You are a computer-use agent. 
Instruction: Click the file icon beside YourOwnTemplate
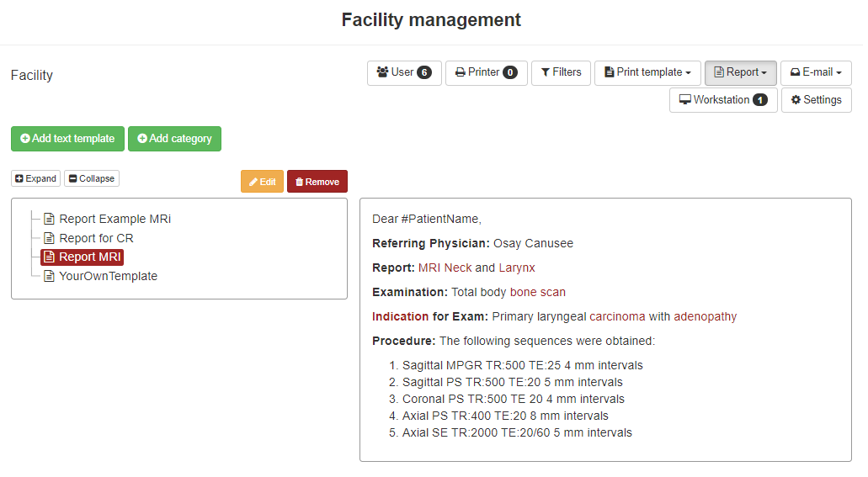[50, 276]
